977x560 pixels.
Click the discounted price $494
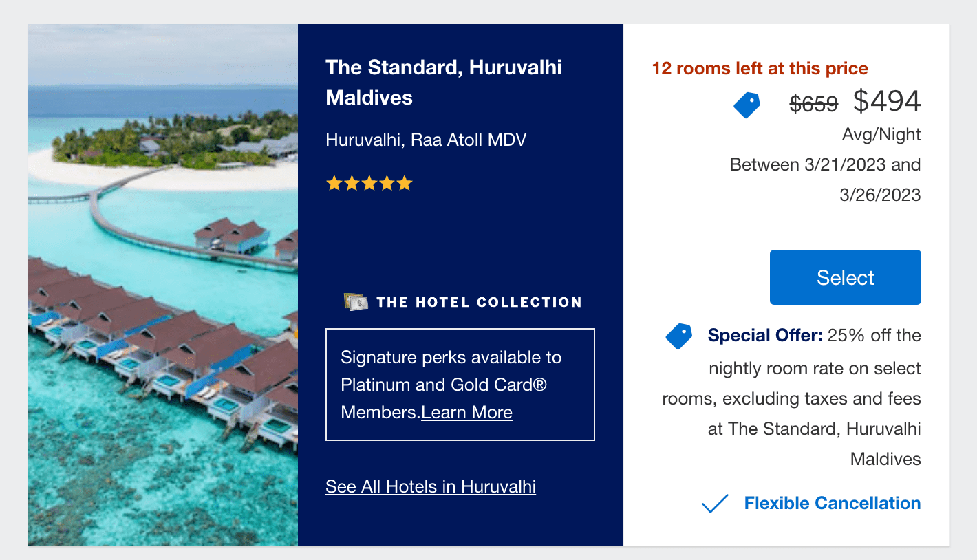(888, 101)
